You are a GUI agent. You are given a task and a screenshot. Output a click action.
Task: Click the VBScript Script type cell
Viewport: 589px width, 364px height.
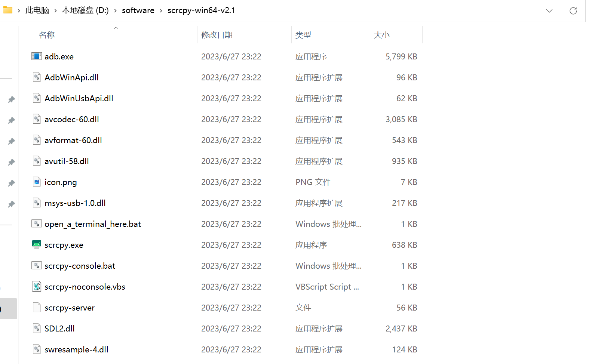click(327, 287)
